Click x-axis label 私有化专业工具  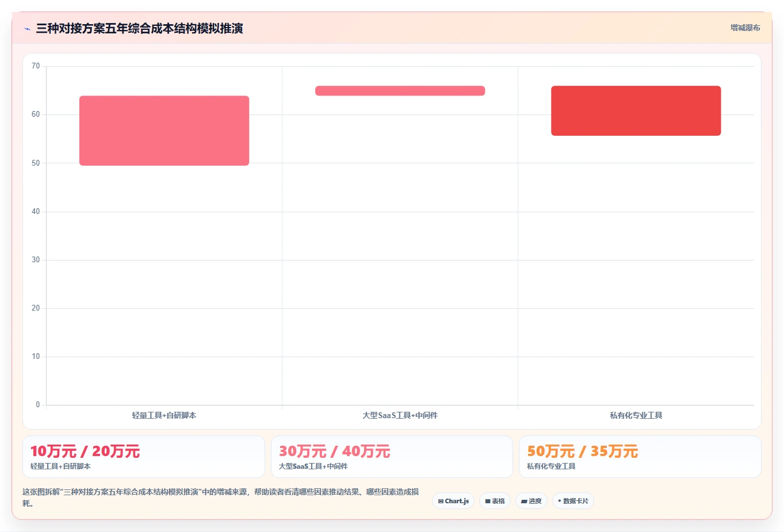(636, 415)
